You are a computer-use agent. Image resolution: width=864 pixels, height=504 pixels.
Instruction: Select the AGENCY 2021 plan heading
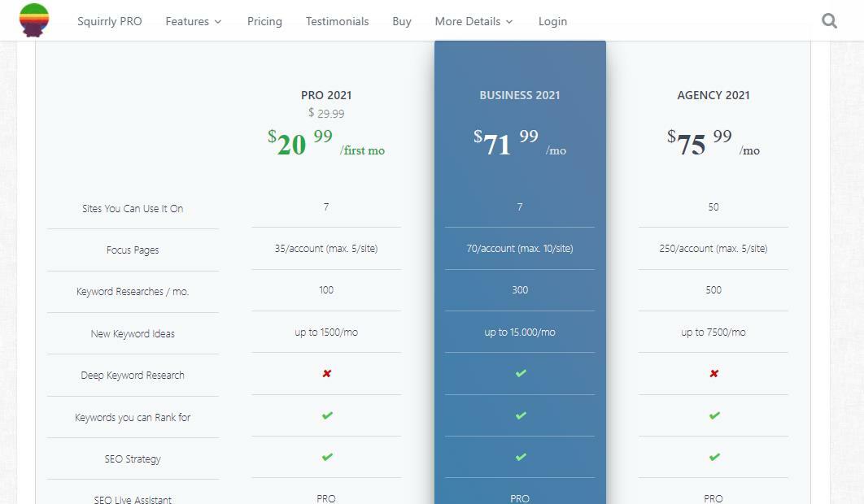coord(713,95)
